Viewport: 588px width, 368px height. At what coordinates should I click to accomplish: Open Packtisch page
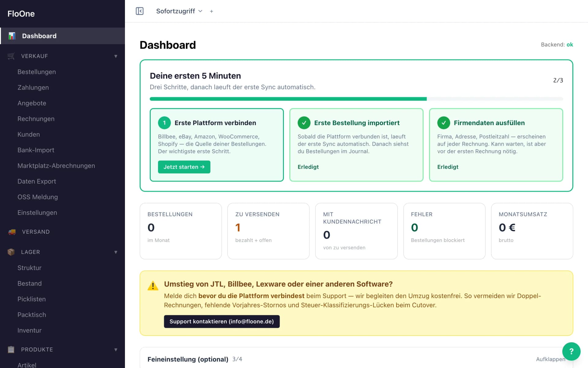32,315
